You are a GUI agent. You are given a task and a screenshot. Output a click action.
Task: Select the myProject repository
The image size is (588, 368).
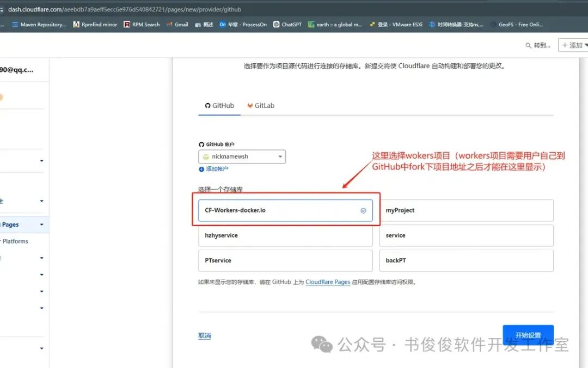click(x=466, y=210)
